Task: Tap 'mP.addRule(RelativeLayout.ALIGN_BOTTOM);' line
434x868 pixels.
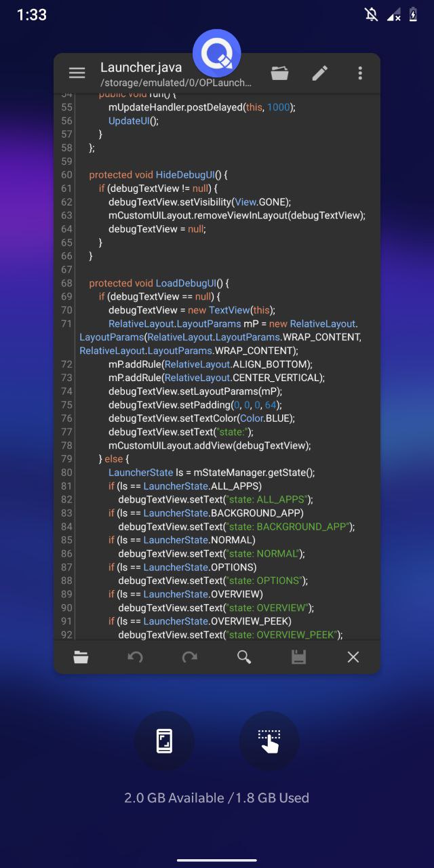Action: pos(210,364)
